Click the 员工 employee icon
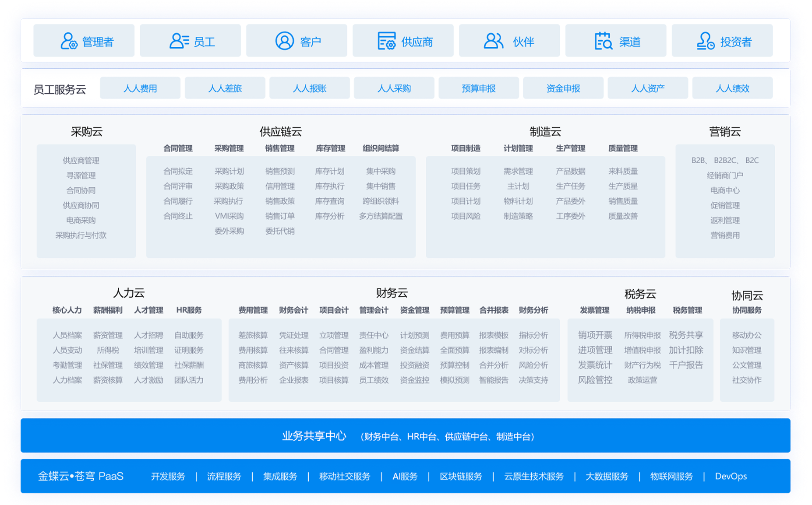This screenshot has width=812, height=505. 179,41
